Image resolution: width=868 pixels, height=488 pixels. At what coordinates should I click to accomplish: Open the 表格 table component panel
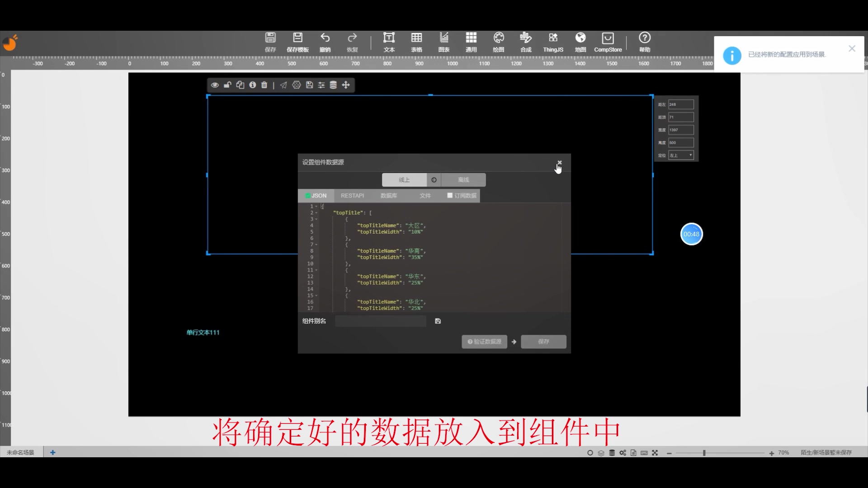[416, 42]
